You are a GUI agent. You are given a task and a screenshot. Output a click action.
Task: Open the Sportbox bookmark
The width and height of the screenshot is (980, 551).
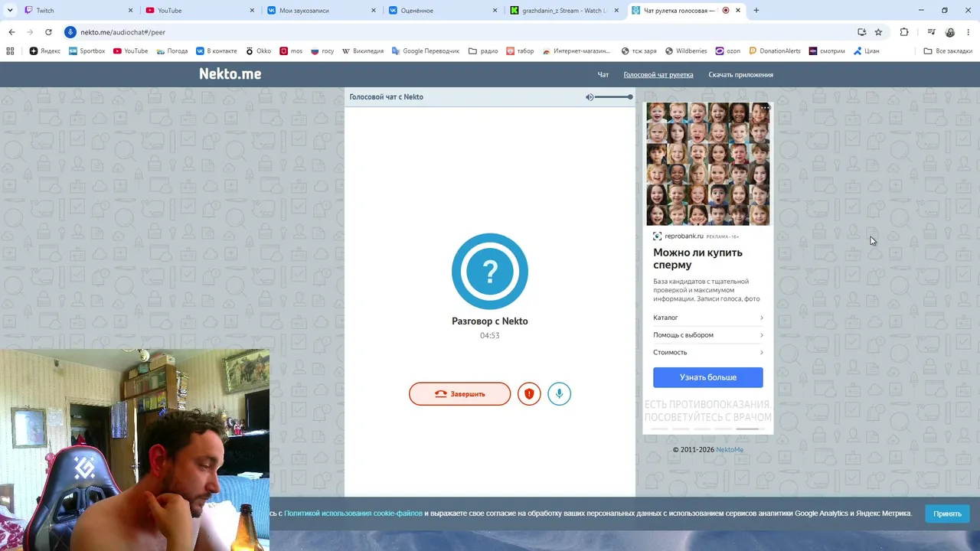[87, 51]
